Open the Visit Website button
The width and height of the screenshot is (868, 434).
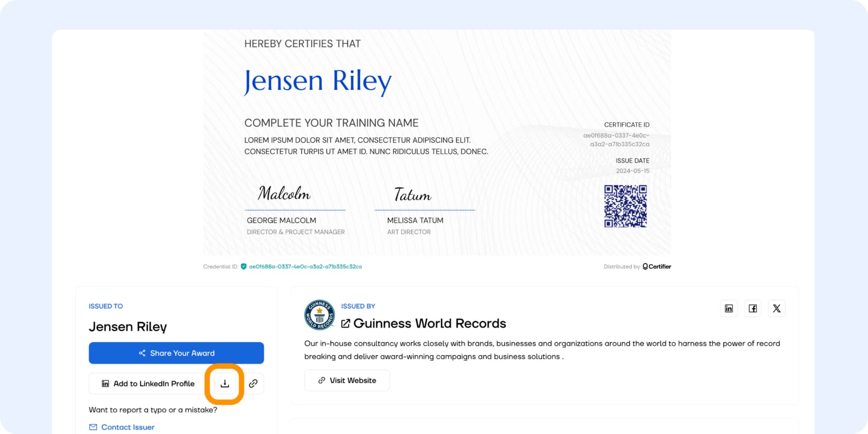click(x=347, y=381)
